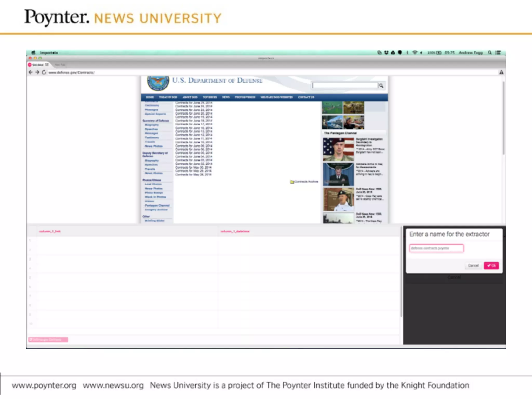Cancel the extractor name dialog
The height and width of the screenshot is (399, 532).
(x=473, y=265)
